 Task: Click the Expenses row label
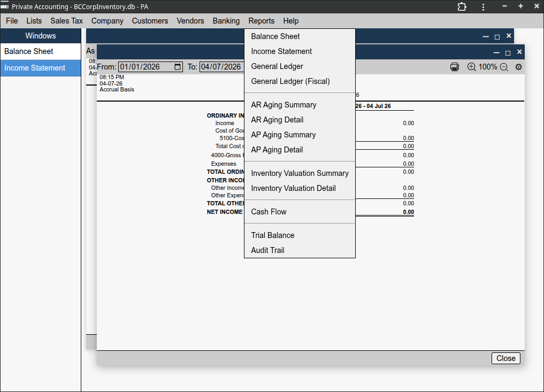coord(224,164)
